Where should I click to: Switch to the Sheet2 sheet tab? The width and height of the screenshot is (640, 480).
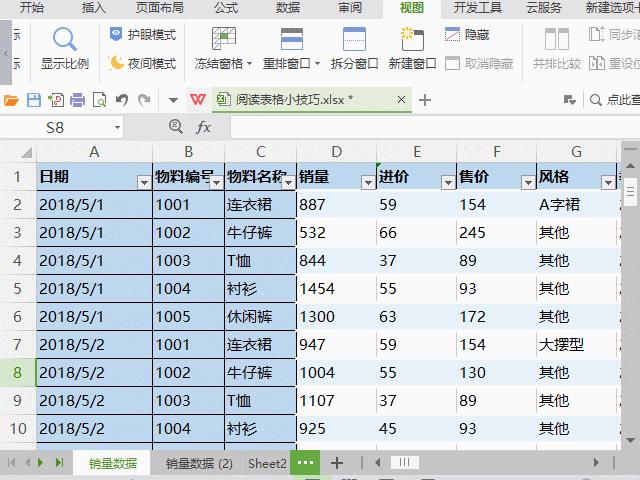coord(267,463)
